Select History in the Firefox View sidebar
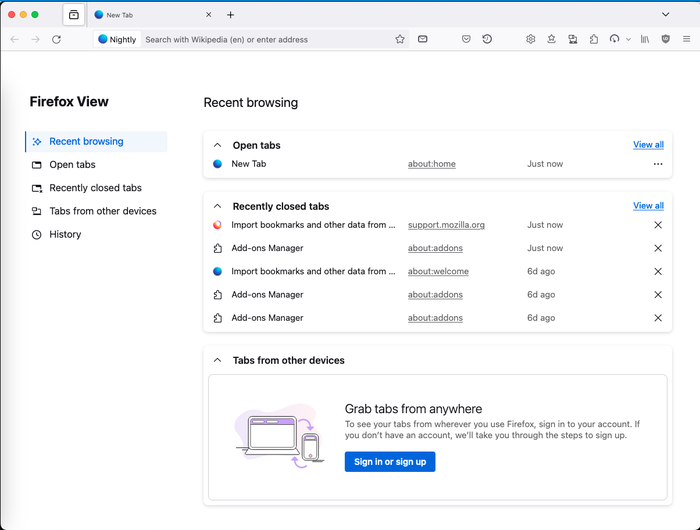The height and width of the screenshot is (530, 700). coord(65,234)
